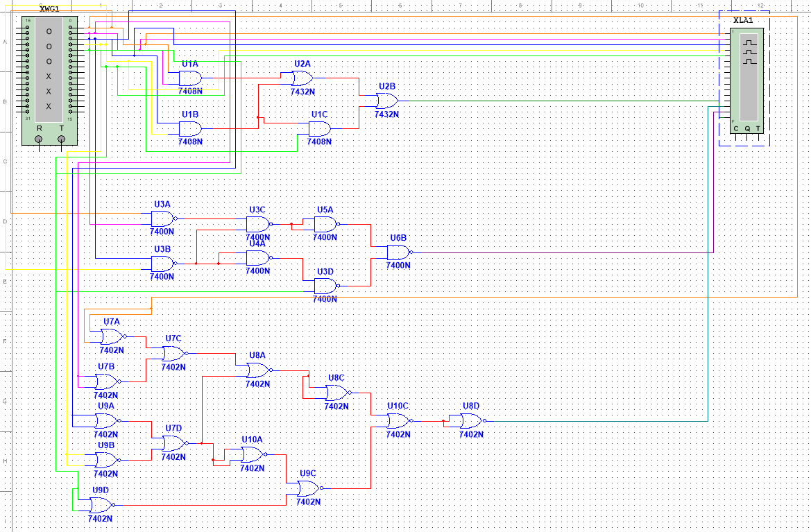811x532 pixels.
Task: Select AND gate U1C
Action: [x=320, y=129]
